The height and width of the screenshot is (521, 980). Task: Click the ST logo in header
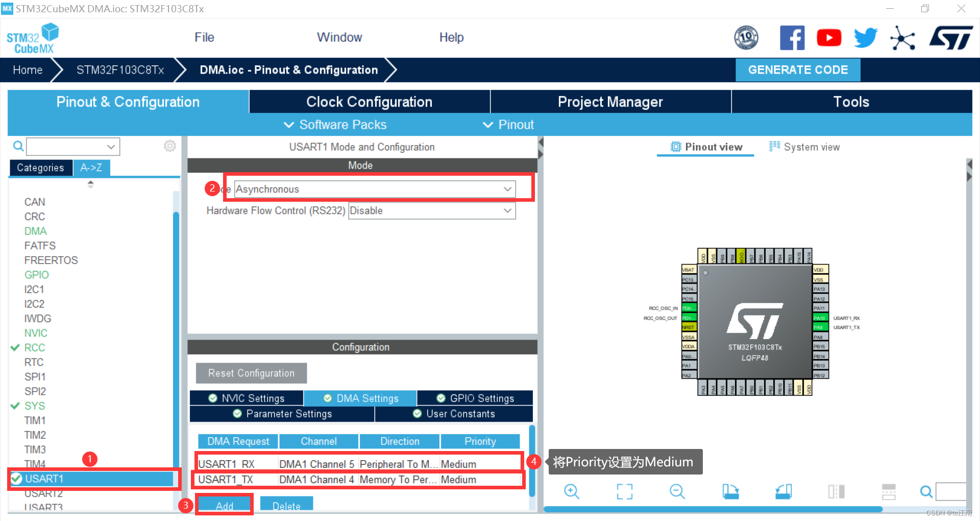(x=951, y=38)
